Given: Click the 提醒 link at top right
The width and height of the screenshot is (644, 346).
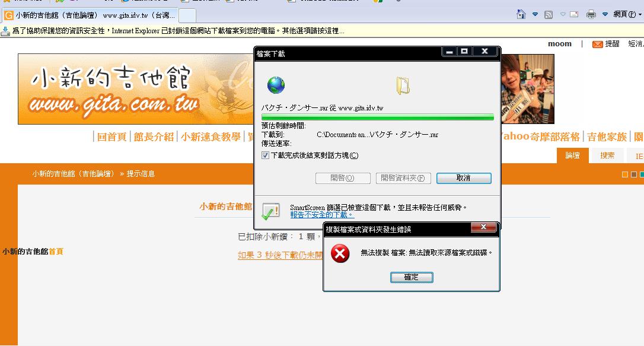Looking at the screenshot, I should [x=613, y=44].
